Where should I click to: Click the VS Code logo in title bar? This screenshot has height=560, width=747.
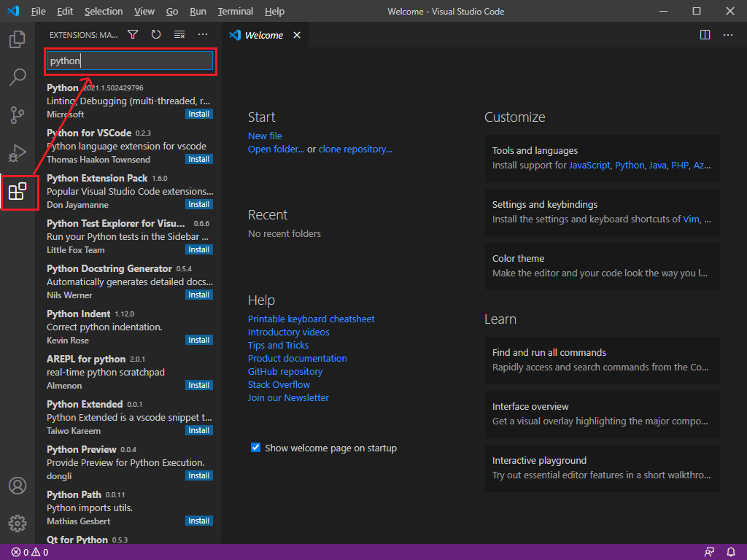point(13,11)
